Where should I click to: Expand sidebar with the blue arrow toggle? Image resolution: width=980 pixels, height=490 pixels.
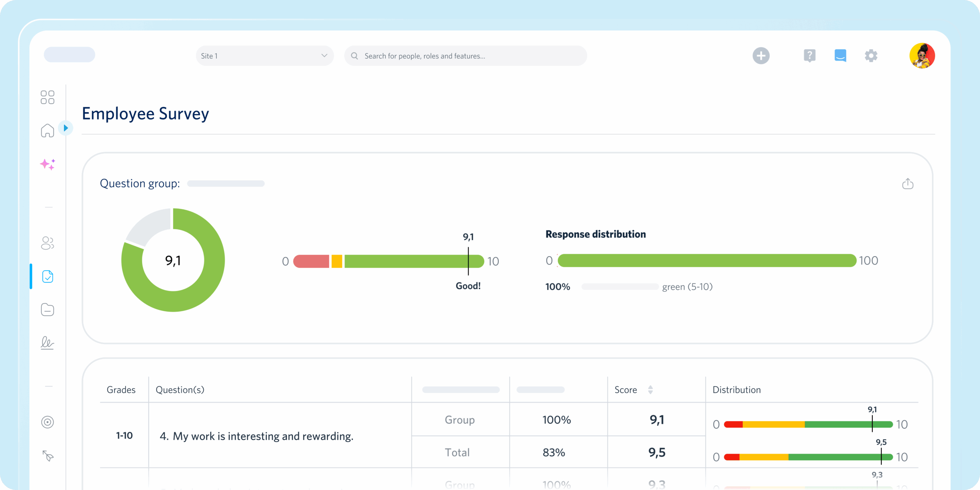tap(66, 128)
